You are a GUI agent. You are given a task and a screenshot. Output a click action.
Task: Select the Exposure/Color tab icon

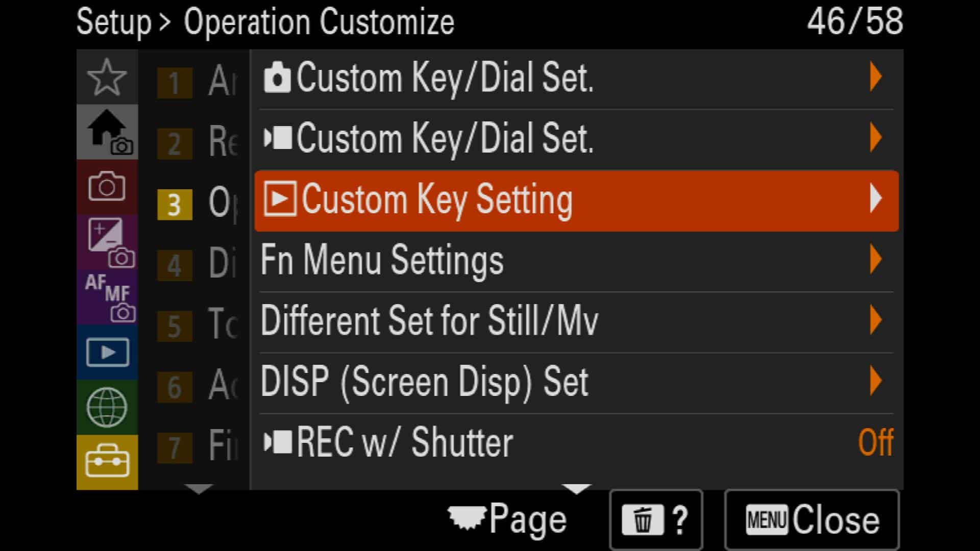point(107,242)
